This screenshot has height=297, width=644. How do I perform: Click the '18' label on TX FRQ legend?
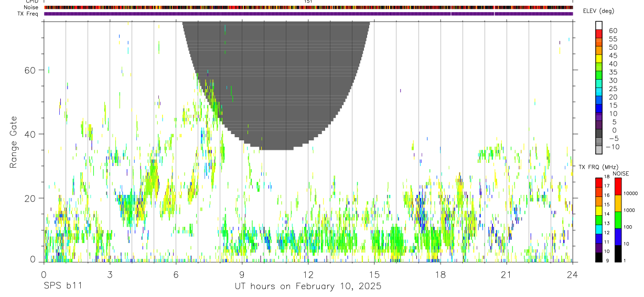607,177
